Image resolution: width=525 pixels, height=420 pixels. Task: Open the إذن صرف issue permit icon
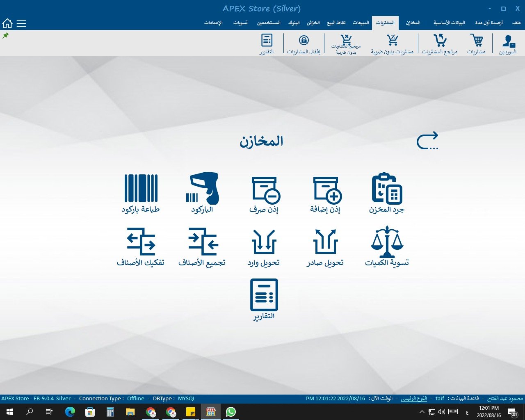pos(264,190)
